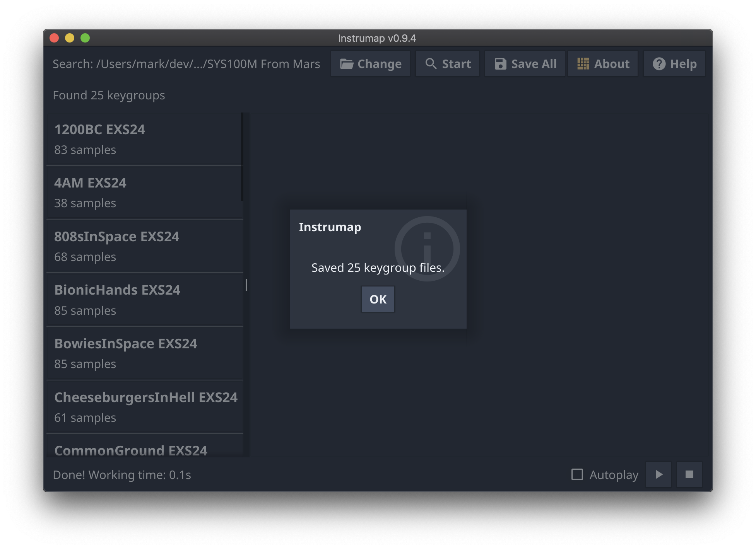Click the floppy disk icon on Save All
The height and width of the screenshot is (549, 756).
(x=500, y=64)
